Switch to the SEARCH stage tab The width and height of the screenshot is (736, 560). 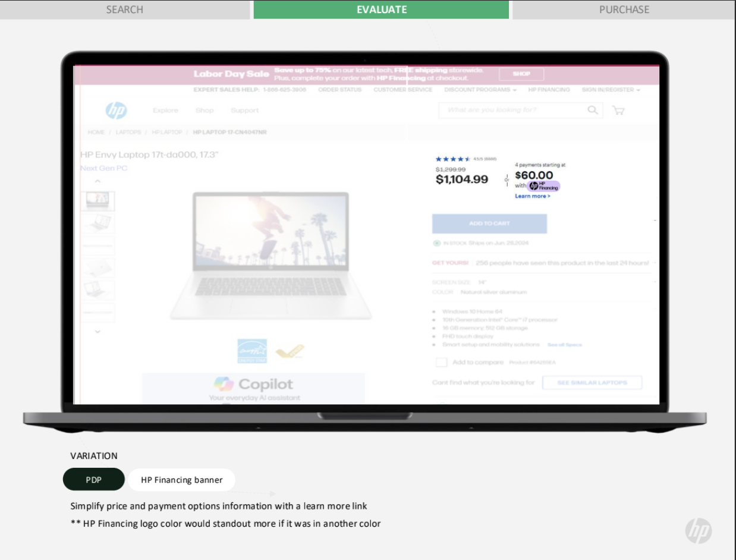[x=125, y=10]
